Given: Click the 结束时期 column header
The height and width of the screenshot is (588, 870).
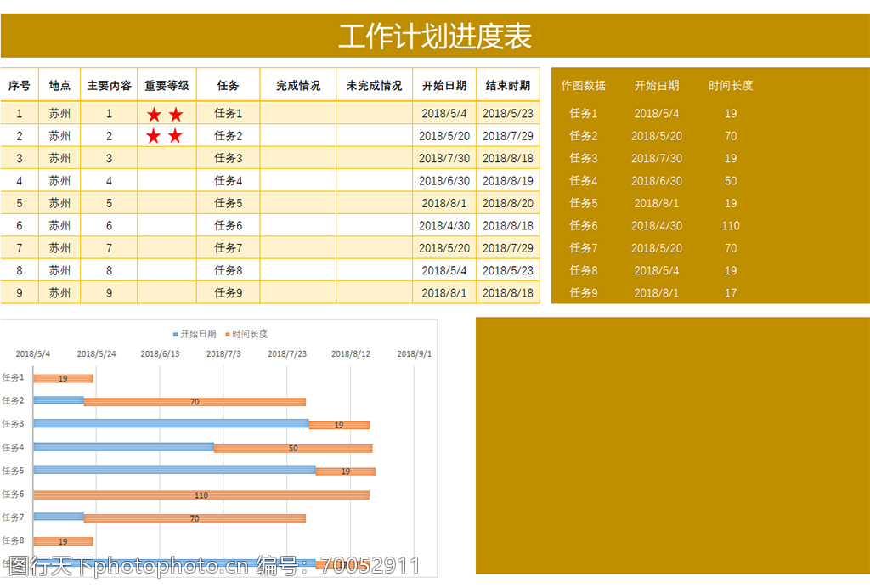Looking at the screenshot, I should (x=508, y=86).
